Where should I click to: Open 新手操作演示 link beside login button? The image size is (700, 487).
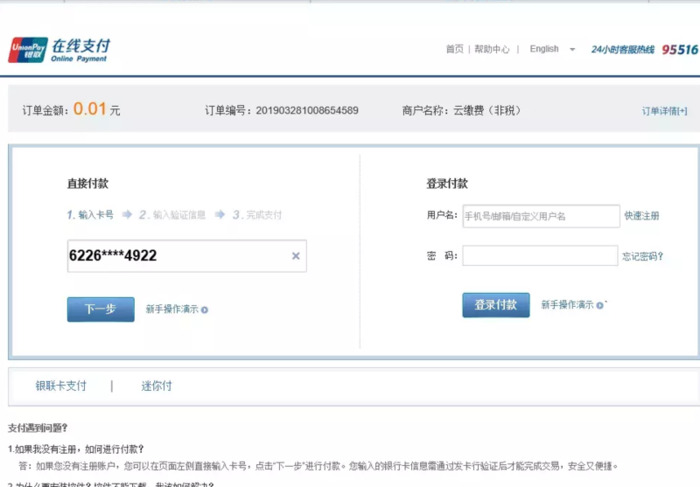[x=567, y=304]
